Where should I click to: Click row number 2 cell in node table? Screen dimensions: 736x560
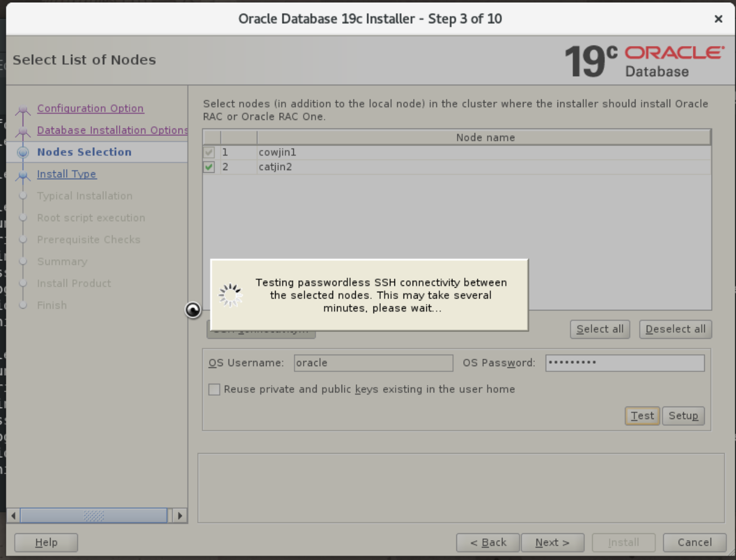point(239,167)
